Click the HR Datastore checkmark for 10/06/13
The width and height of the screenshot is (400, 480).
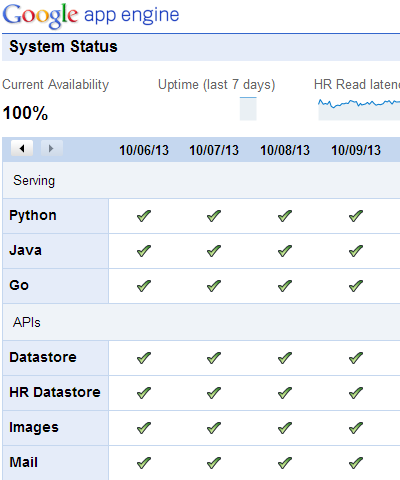144,393
